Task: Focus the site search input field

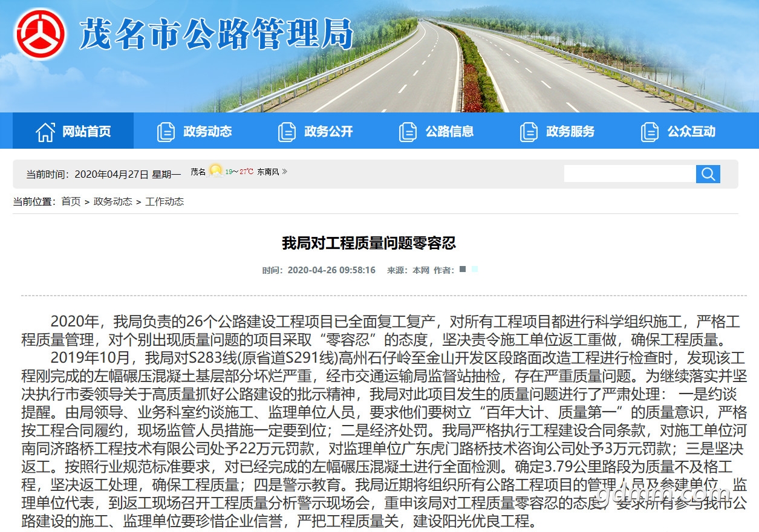Action: click(x=630, y=174)
